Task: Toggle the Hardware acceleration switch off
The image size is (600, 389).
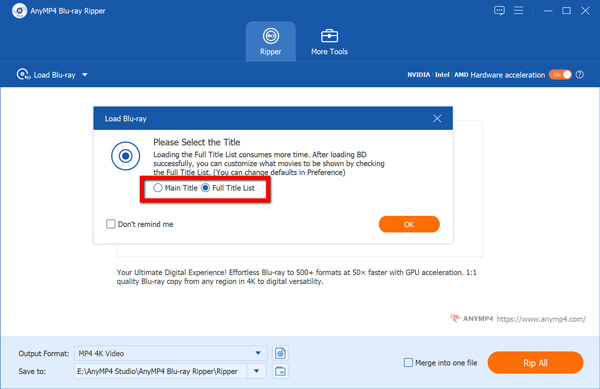Action: pyautogui.click(x=560, y=75)
